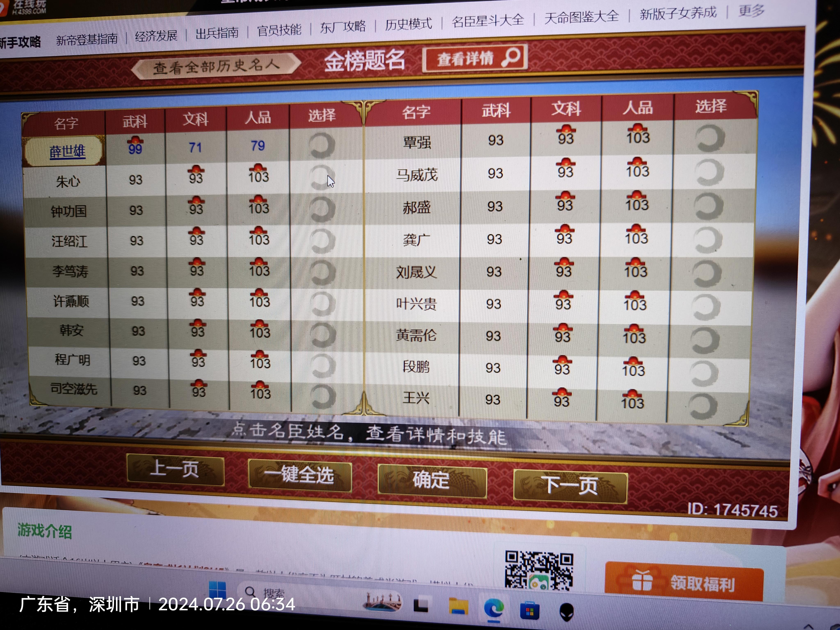840x630 pixels.
Task: Click the name 司空滋先
Action: pos(74,389)
